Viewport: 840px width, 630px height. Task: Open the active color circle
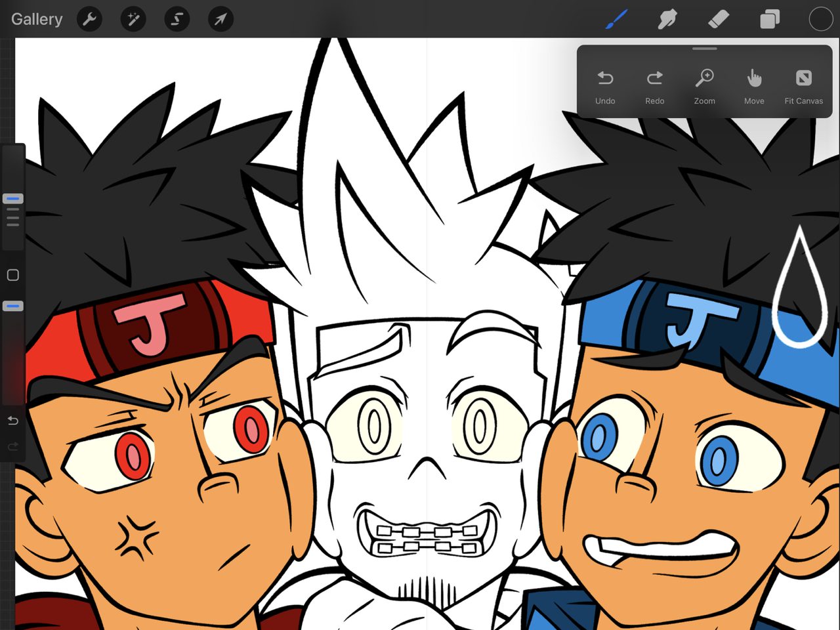point(820,19)
